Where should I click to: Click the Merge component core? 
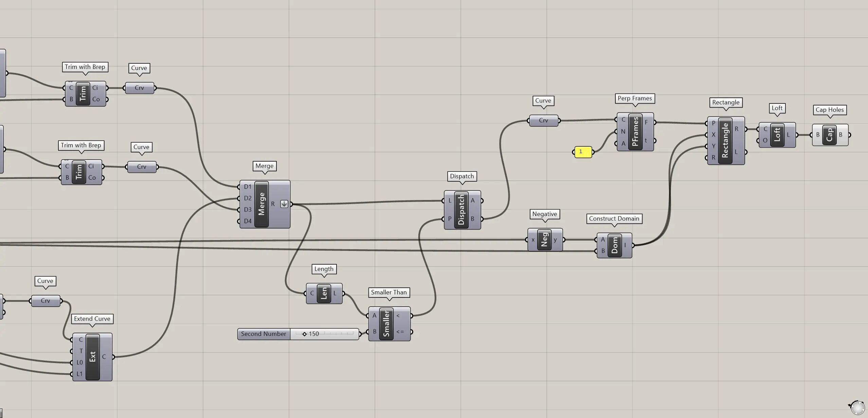coord(261,204)
